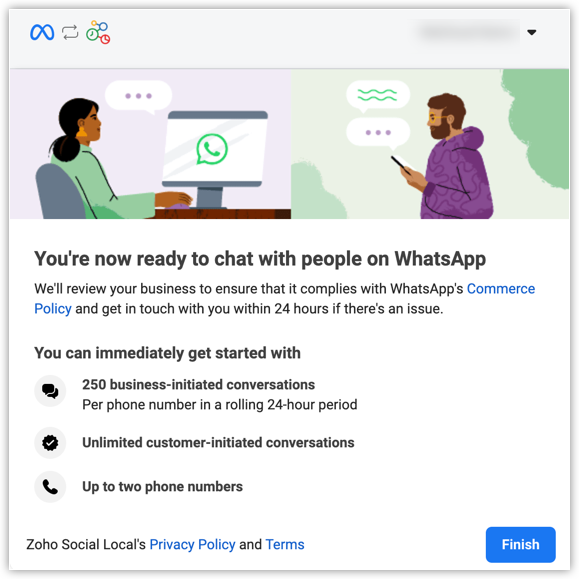Image resolution: width=579 pixels, height=579 pixels.
Task: Click the '250 business-initiated conversations' text
Action: click(199, 385)
